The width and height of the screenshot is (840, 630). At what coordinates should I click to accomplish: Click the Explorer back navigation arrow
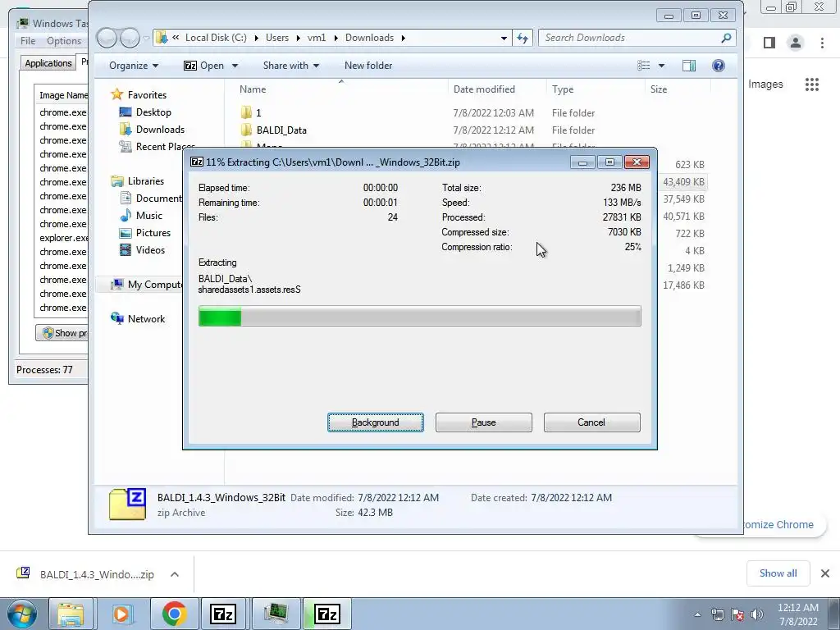click(x=107, y=38)
